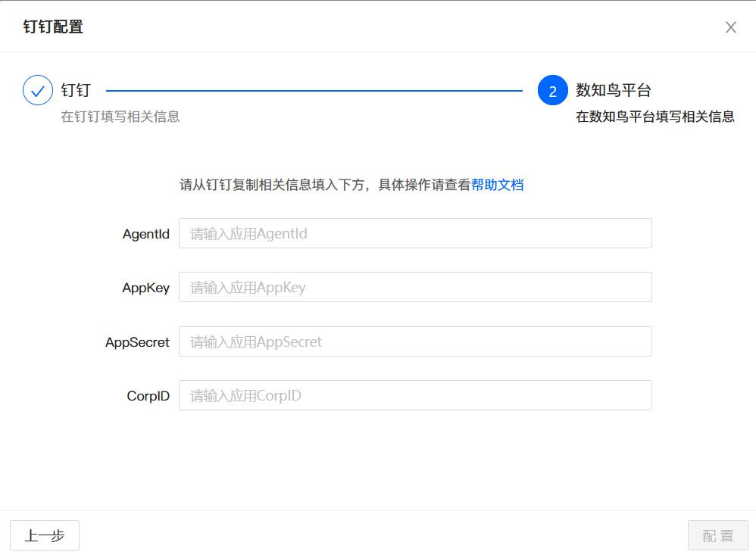Click the completed 钉钉 step checkmark icon
Image resolution: width=756 pixels, height=558 pixels.
38,90
